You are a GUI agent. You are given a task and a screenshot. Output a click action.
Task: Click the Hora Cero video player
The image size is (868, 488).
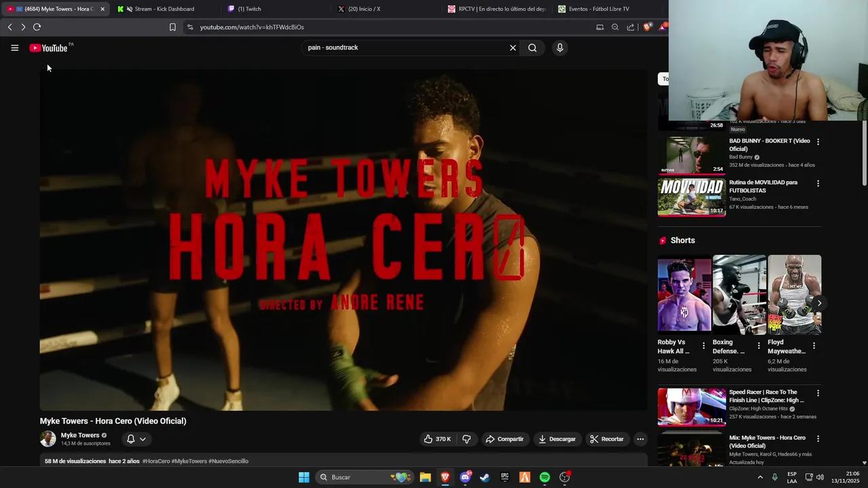344,240
